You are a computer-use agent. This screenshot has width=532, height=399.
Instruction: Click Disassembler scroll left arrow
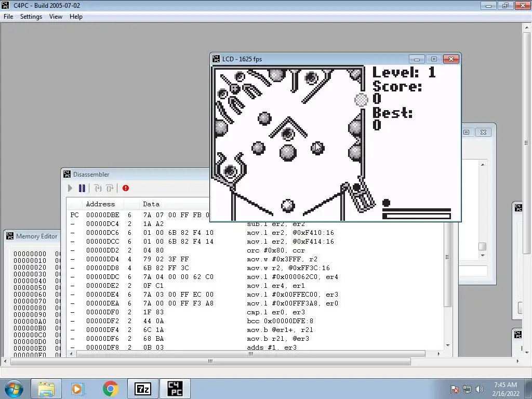click(71, 354)
